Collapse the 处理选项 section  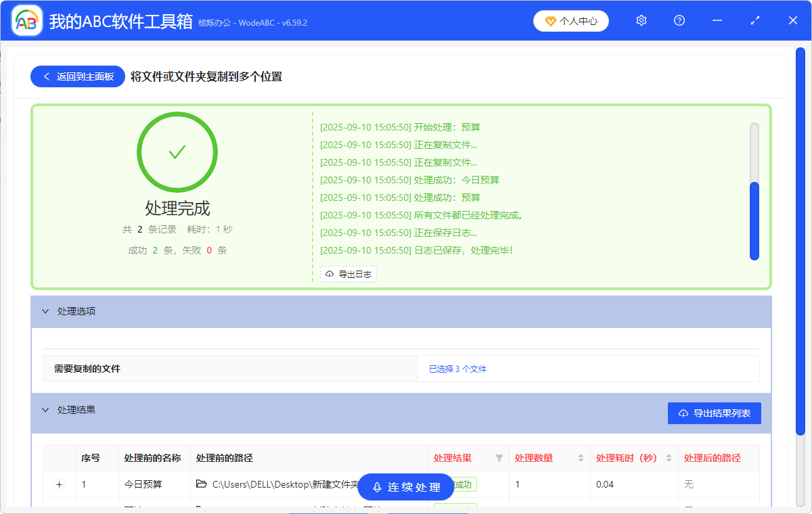click(x=45, y=311)
